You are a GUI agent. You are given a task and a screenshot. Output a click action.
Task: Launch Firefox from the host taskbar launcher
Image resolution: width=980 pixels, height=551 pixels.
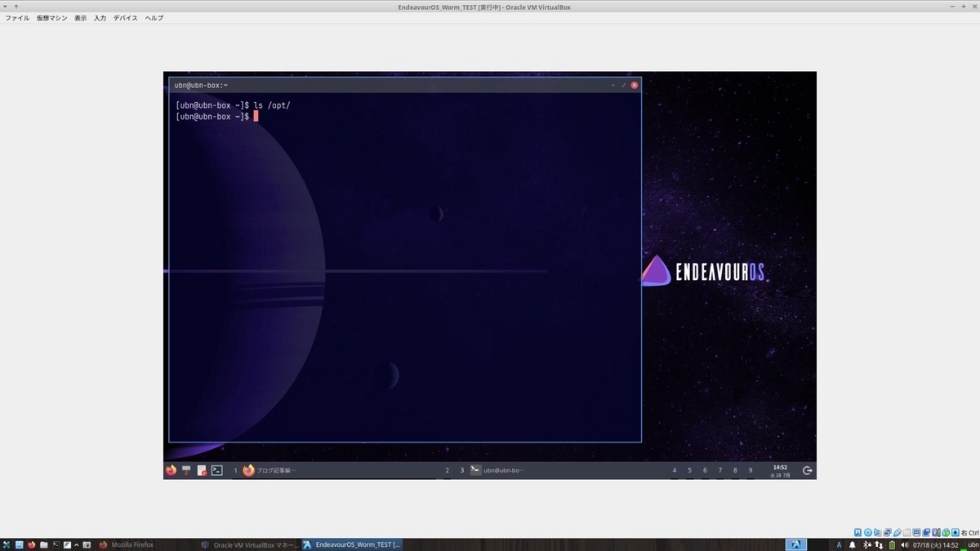click(x=31, y=544)
